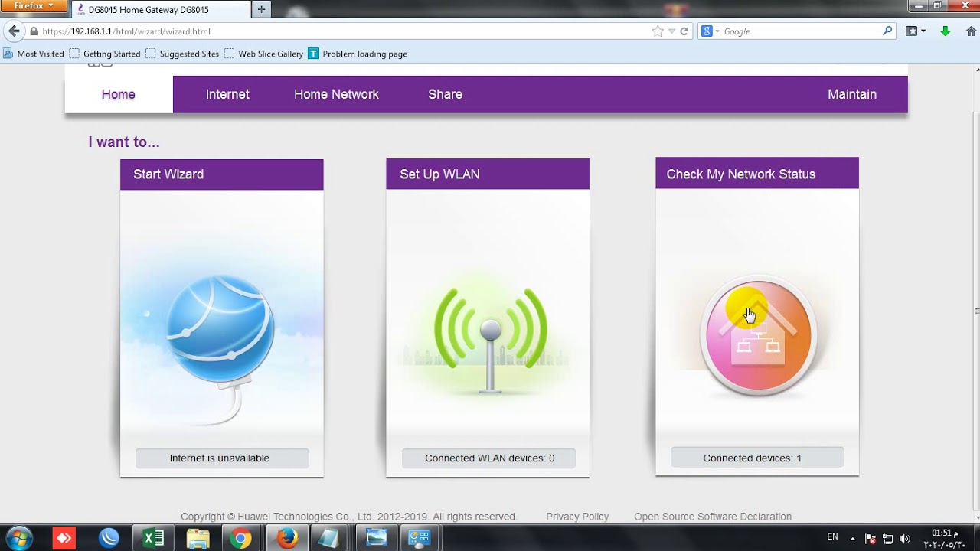This screenshot has height=551, width=980.
Task: Open the Start Wizard globe icon
Action: (x=220, y=329)
